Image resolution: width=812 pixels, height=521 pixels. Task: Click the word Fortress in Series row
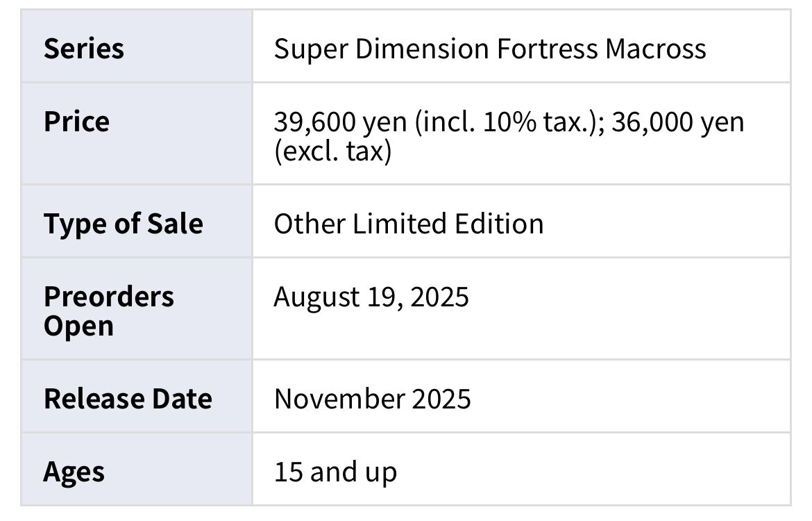point(547,49)
